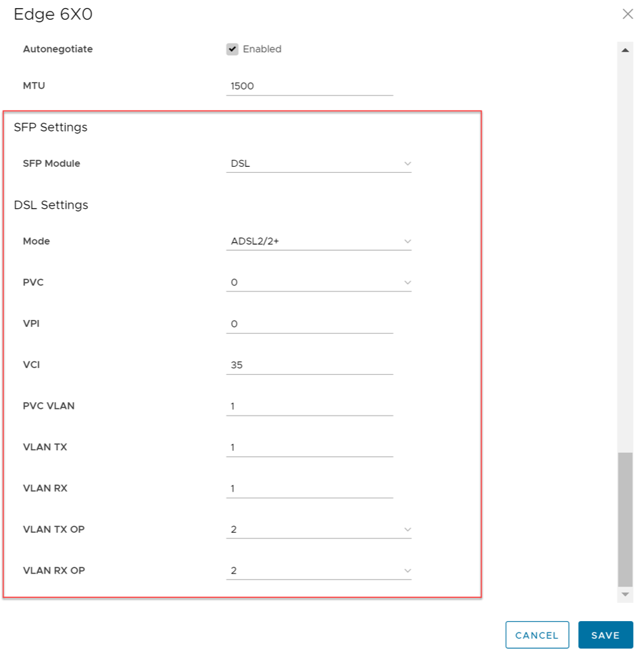Open the VLAN RX OP dropdown
This screenshot has height=659, width=644.
coord(318,571)
